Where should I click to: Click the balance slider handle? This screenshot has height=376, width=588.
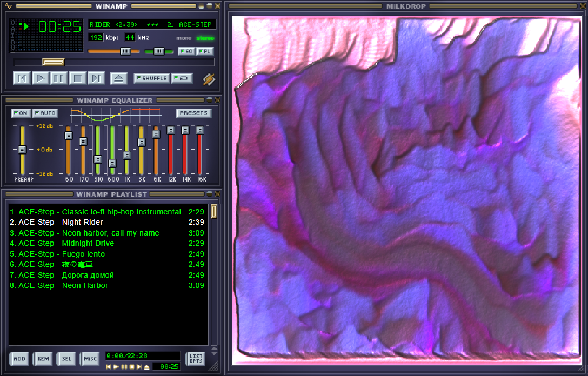159,51
